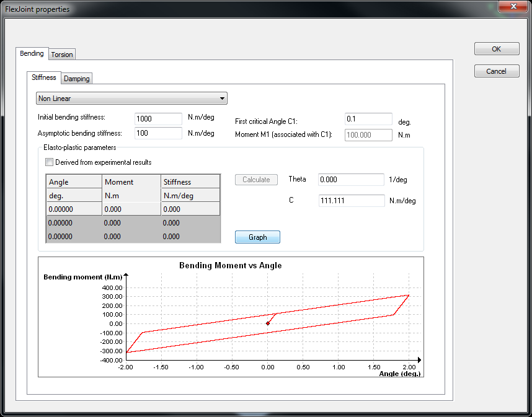Click the Moment M1 value field

pos(368,135)
